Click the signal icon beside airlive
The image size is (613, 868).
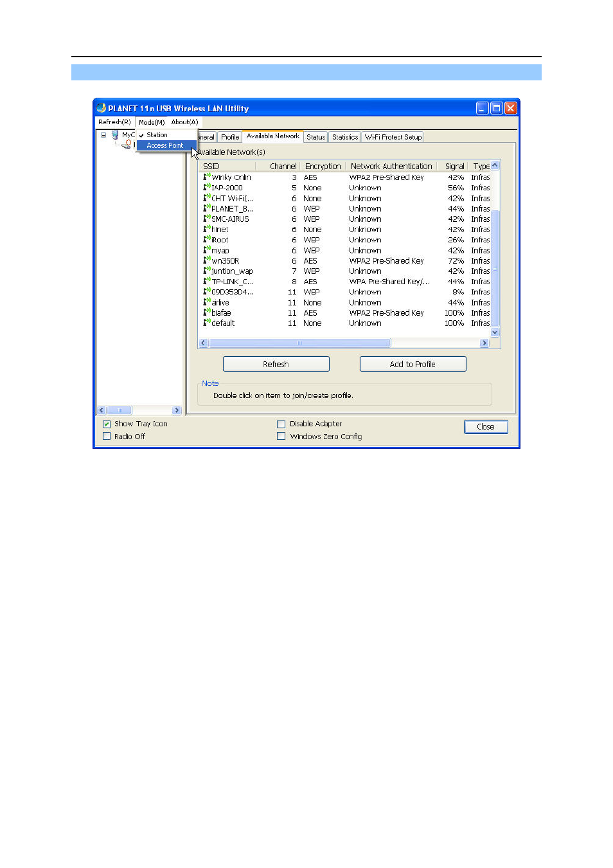point(207,302)
